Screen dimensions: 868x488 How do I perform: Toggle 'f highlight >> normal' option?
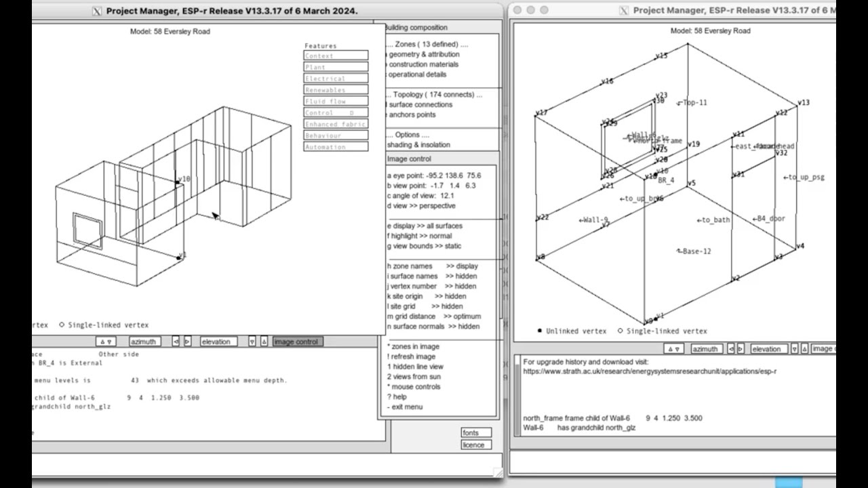[x=419, y=236]
